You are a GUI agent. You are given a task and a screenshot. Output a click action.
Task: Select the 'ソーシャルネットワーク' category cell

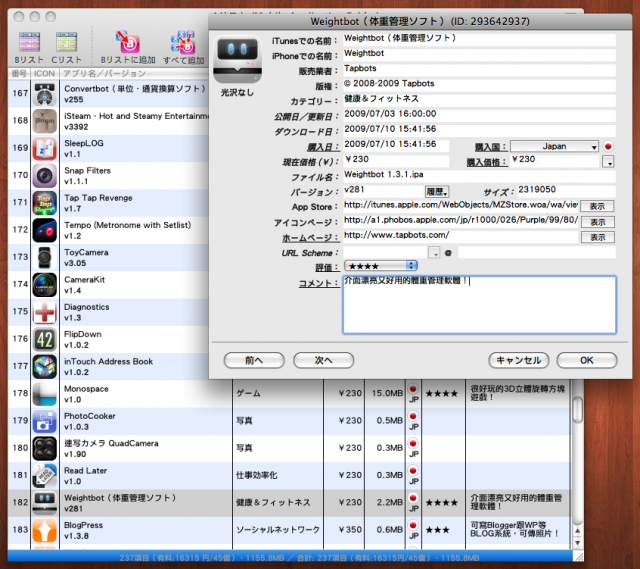(278, 530)
